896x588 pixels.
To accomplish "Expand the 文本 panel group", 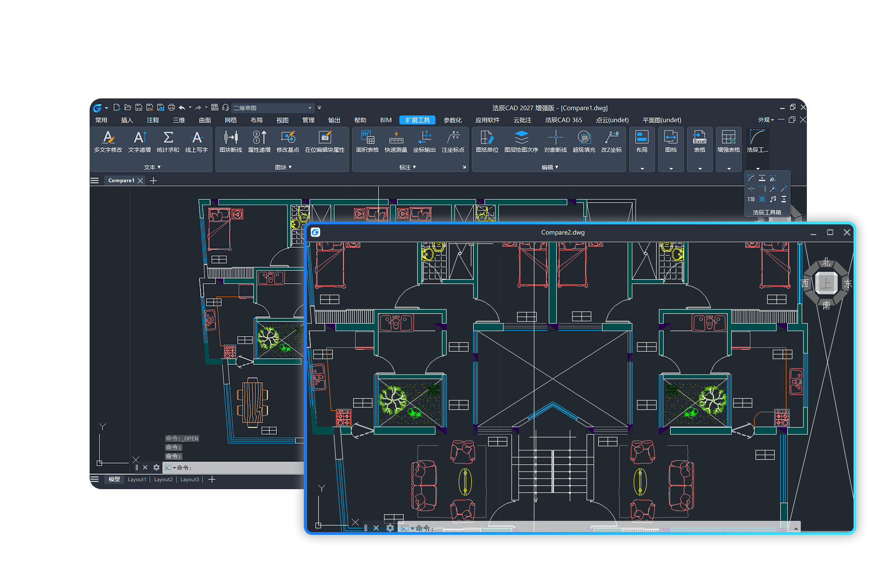I will tap(152, 167).
